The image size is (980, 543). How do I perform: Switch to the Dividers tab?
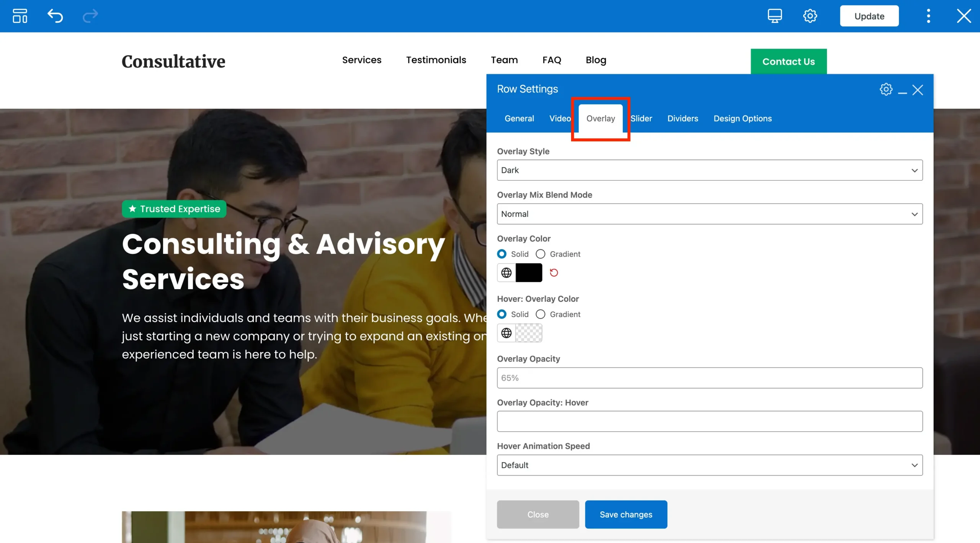pos(683,119)
